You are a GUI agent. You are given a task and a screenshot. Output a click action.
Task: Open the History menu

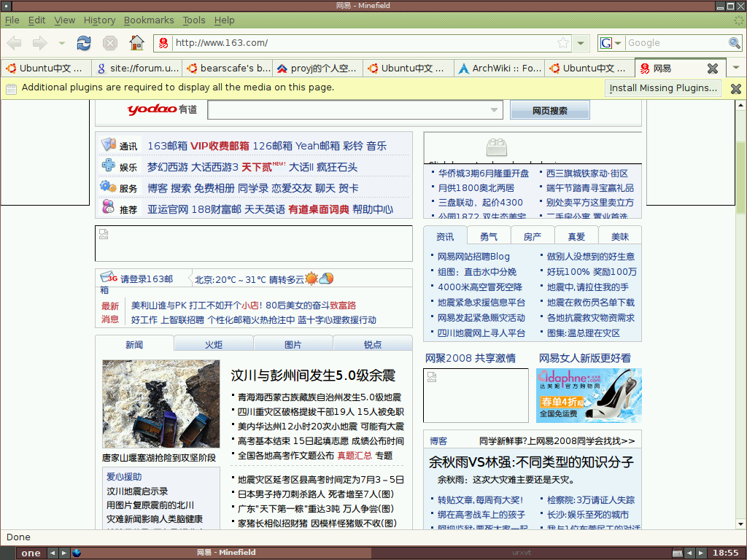pos(99,20)
